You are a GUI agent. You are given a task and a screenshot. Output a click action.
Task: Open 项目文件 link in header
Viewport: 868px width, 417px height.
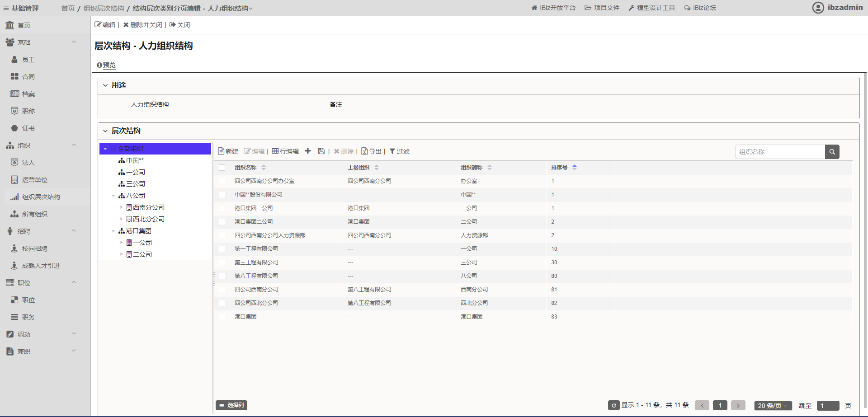click(x=602, y=8)
